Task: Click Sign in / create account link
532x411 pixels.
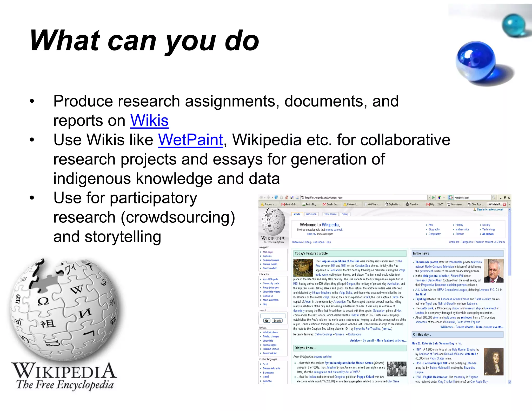Action: coord(490,209)
